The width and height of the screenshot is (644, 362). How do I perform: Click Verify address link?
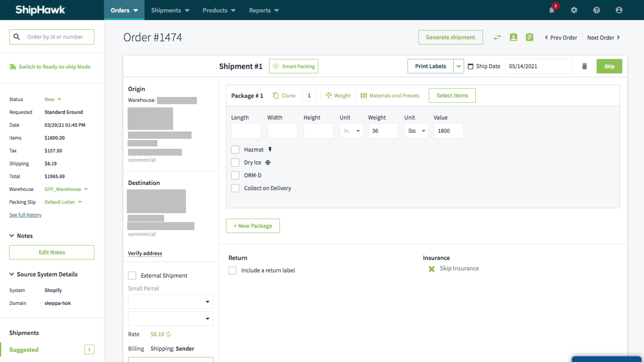(145, 253)
